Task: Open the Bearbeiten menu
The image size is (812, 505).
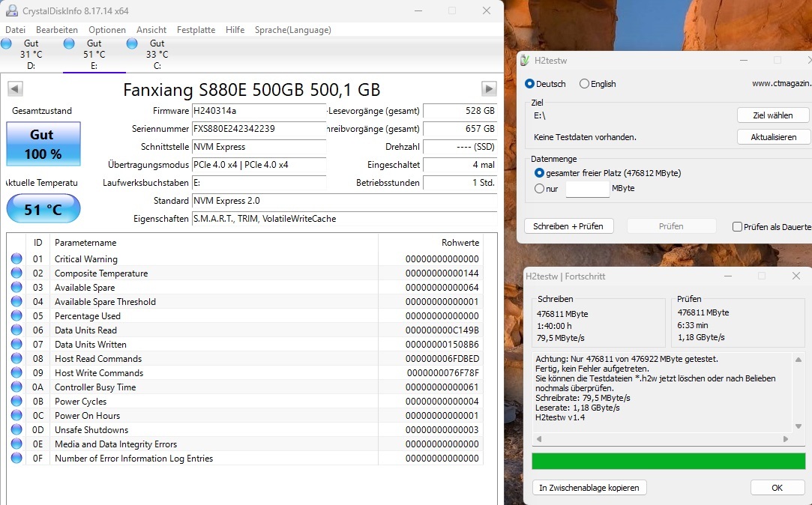Action: [x=57, y=30]
